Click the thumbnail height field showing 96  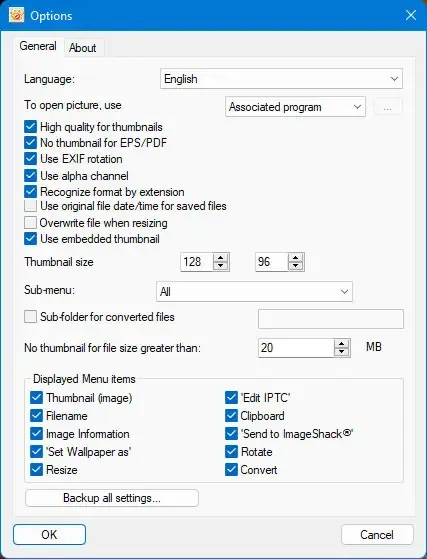pos(272,262)
